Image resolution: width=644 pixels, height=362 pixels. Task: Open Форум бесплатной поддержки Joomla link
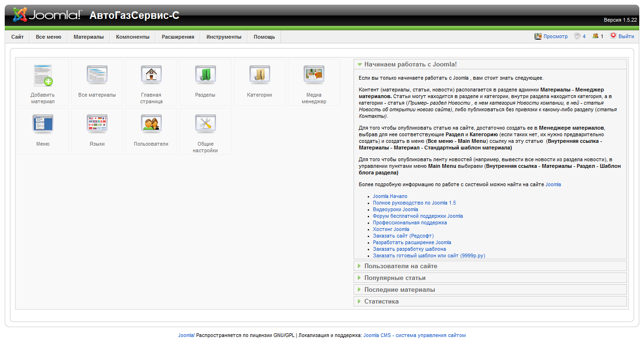point(418,216)
